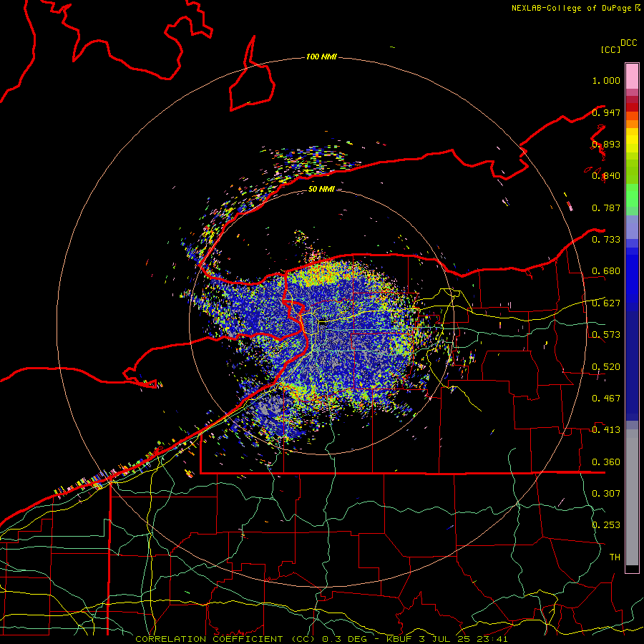Pick the bright green colorbar segment beside 0.787

click(632, 196)
